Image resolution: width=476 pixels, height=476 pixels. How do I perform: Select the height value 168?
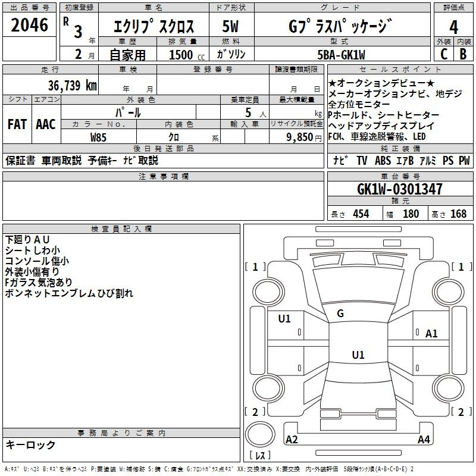point(458,214)
